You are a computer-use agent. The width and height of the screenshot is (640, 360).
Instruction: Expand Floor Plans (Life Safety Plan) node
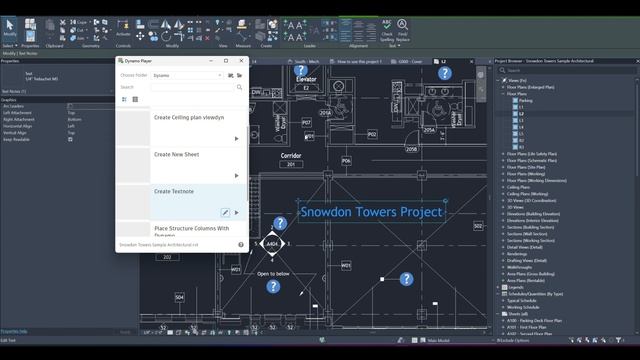tap(503, 154)
